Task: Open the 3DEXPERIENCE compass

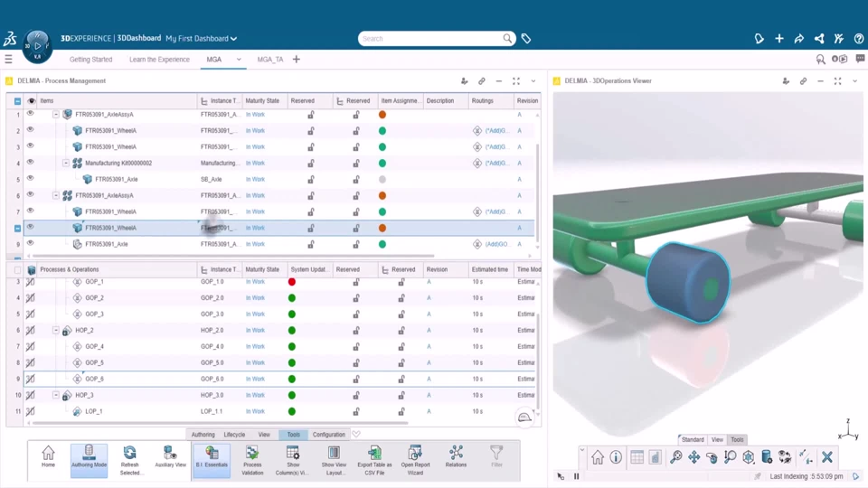Action: tap(37, 46)
